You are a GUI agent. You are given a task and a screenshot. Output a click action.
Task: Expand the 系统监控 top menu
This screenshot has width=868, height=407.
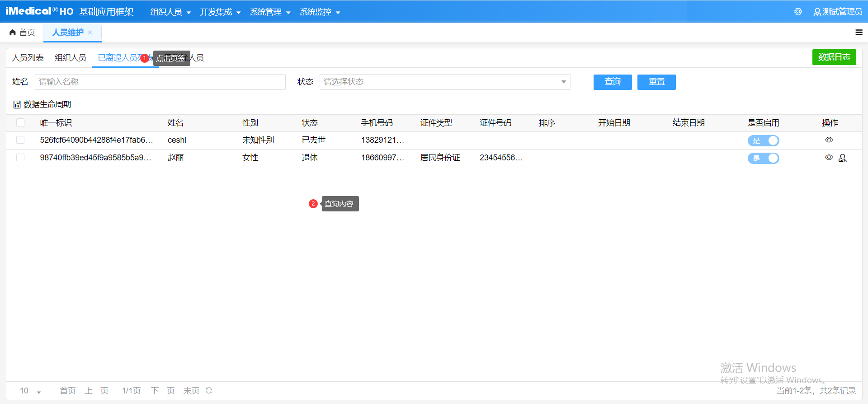coord(320,12)
